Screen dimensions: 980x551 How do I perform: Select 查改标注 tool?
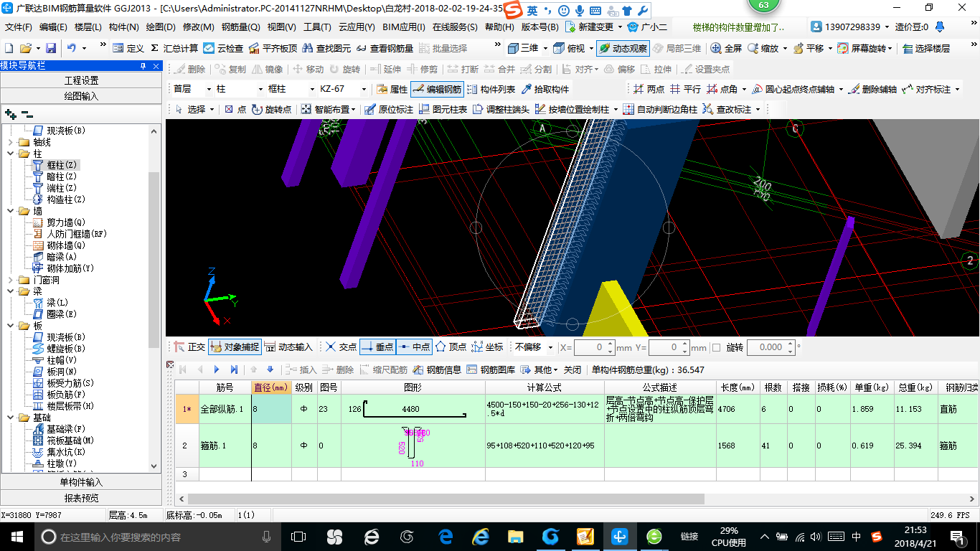(730, 109)
